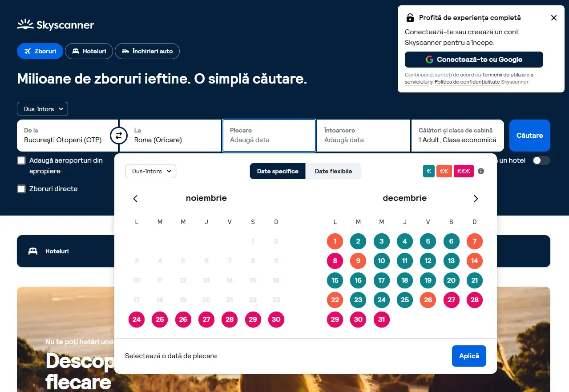569x392 pixels.
Task: Switch to Date flexibile tab
Action: tap(333, 171)
